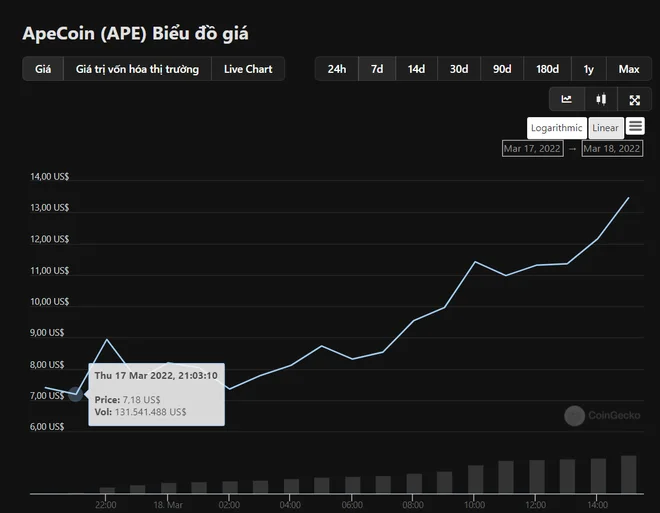Open the Live Chart tab
The height and width of the screenshot is (513, 660).
[x=248, y=69]
